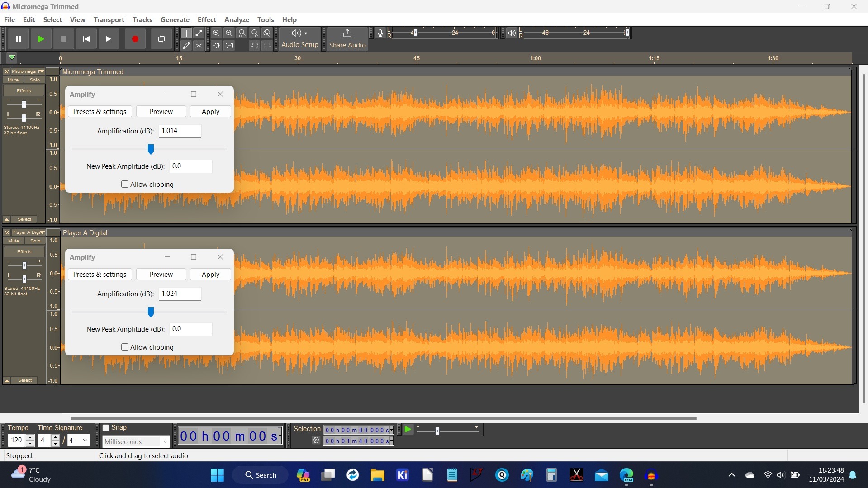This screenshot has width=868, height=488.
Task: Skip to the end of the project
Action: 109,39
